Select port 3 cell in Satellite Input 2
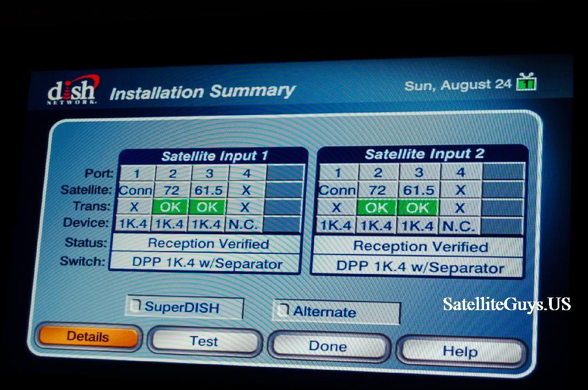The width and height of the screenshot is (588, 390). 419,172
